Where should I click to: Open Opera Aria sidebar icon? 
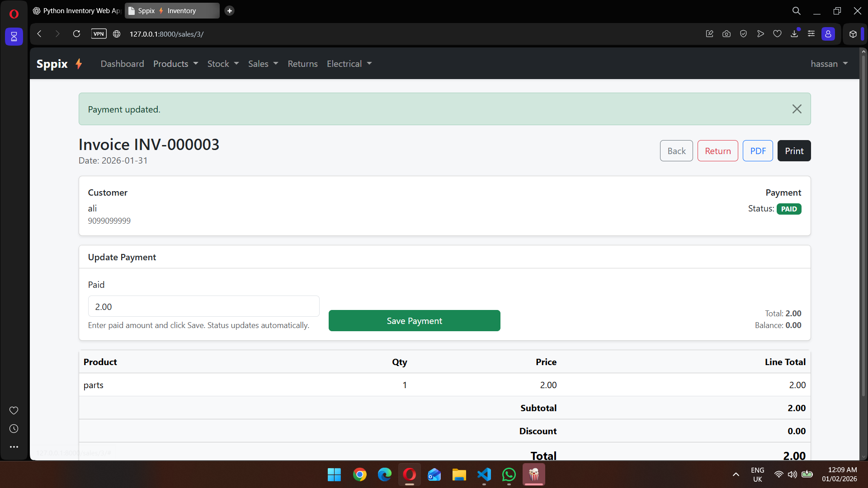pos(14,37)
